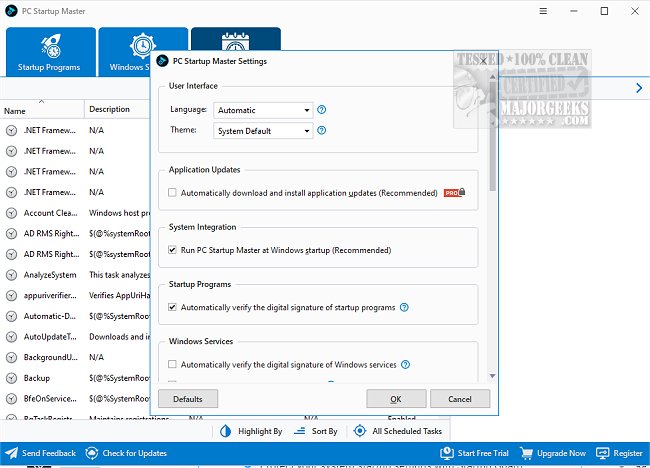Click the Register monitor icon

coord(602,453)
